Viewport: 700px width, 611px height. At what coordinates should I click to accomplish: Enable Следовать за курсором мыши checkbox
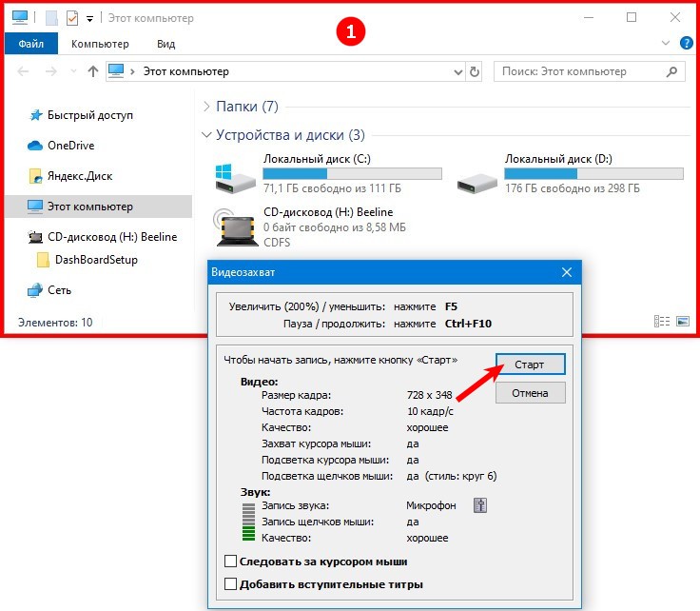coord(230,561)
